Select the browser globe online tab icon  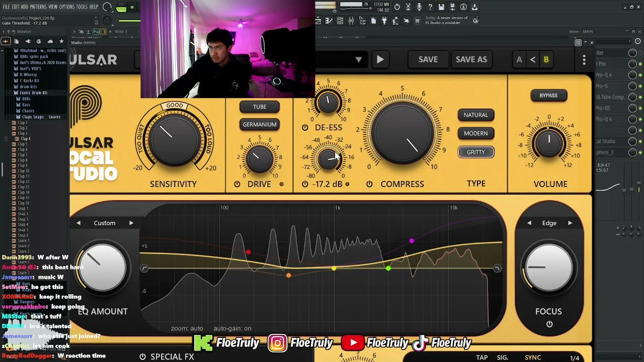39,41
